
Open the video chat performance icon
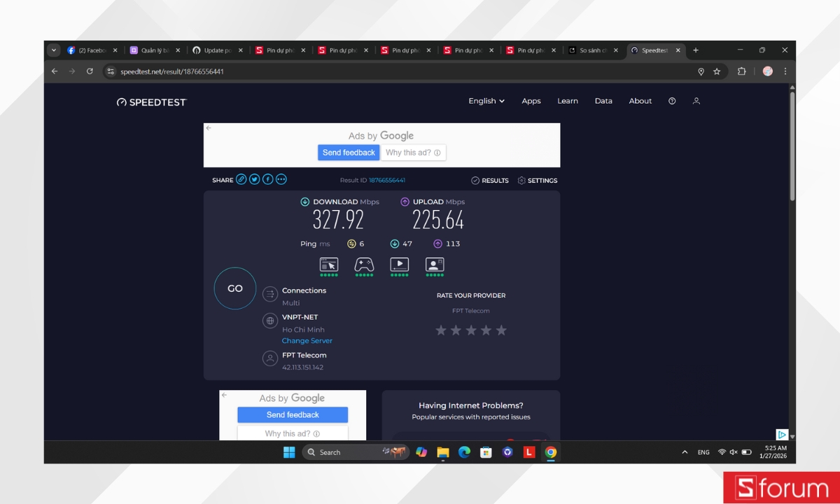tap(434, 265)
